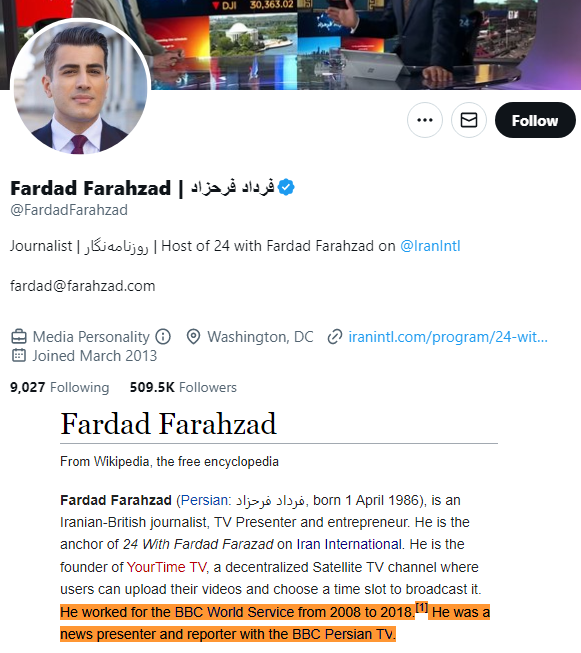Click the red YourTime TV link
Viewport: 581px width, 653px height.
[167, 567]
